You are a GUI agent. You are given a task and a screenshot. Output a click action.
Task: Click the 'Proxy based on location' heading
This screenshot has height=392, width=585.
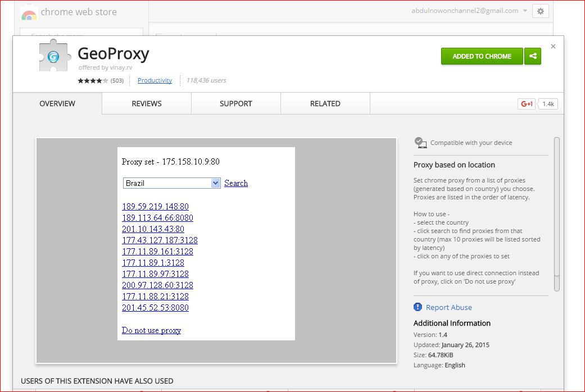(454, 165)
